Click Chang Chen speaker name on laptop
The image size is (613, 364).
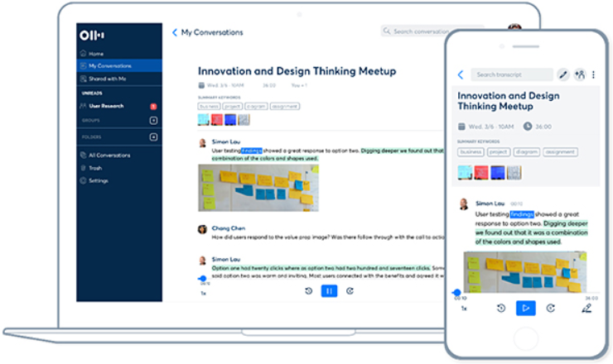point(229,228)
